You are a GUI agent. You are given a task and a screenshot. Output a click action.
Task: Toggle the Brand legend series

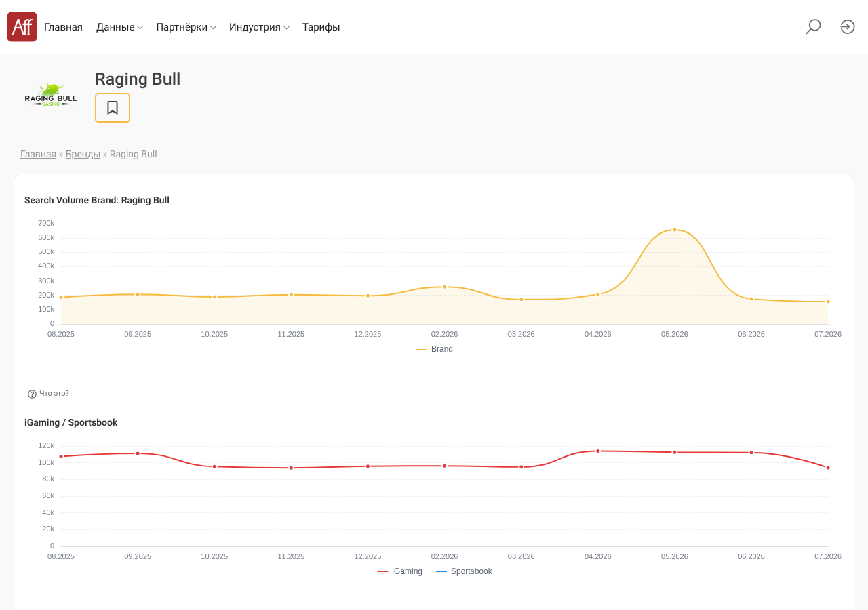435,349
